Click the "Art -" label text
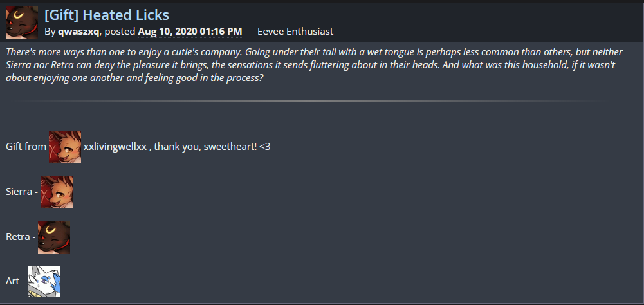The height and width of the screenshot is (305, 644). (x=15, y=282)
